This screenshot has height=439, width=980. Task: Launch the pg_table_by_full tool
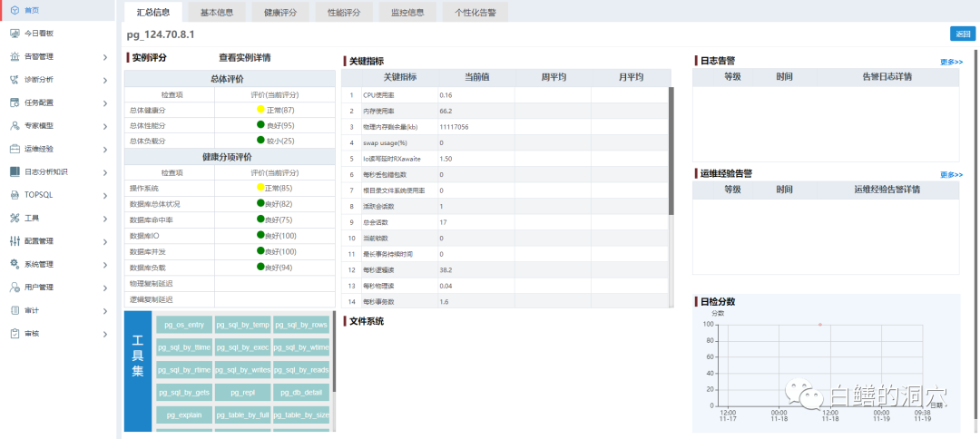click(242, 415)
